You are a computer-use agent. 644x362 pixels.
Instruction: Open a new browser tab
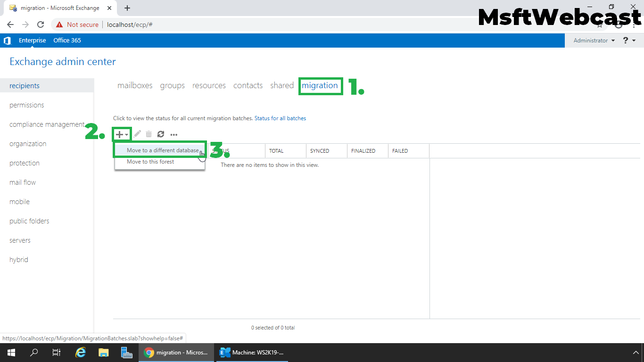127,8
